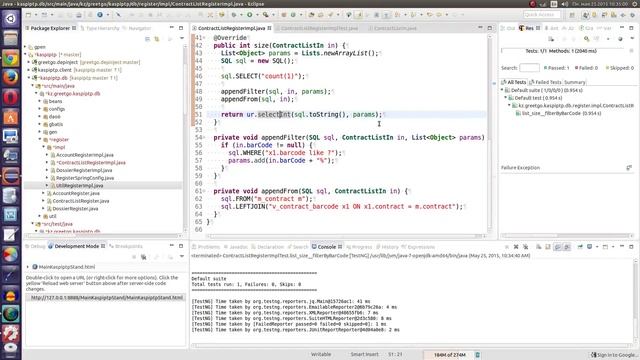Collapse the Default suite test node
The width and height of the screenshot is (640, 360).
point(503,90)
